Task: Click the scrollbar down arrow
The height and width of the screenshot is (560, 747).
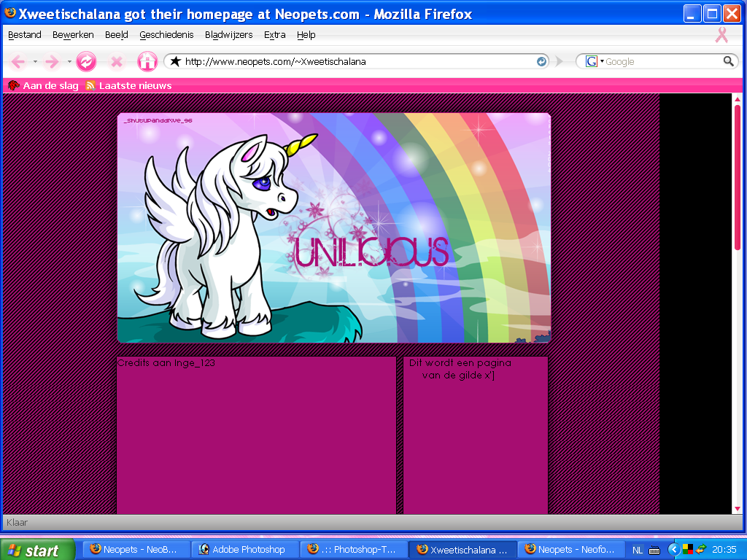Action: click(738, 509)
